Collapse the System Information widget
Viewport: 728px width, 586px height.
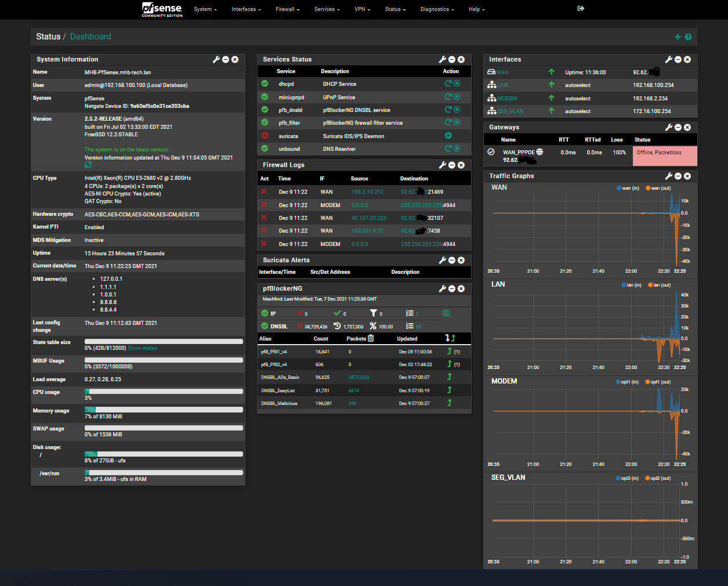[226, 59]
